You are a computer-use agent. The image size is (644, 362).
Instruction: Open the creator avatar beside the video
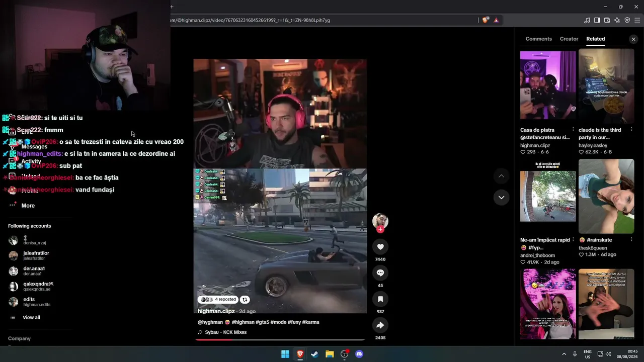click(380, 221)
